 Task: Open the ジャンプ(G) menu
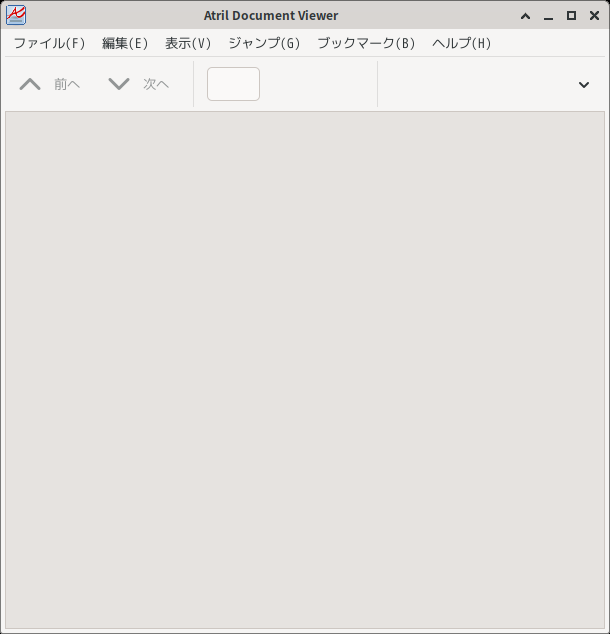click(x=264, y=43)
